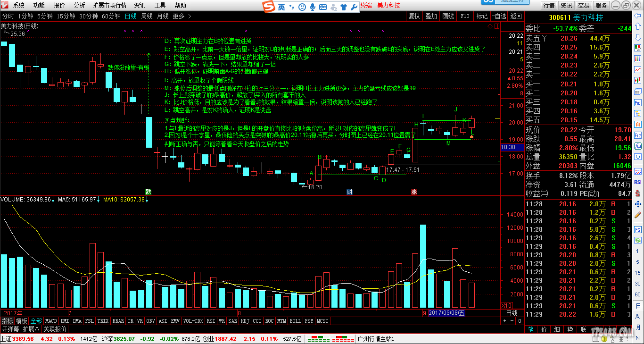Screen dimensions: 644x344
Task: Toggle 复权 price adjustment
Action: click(414, 16)
